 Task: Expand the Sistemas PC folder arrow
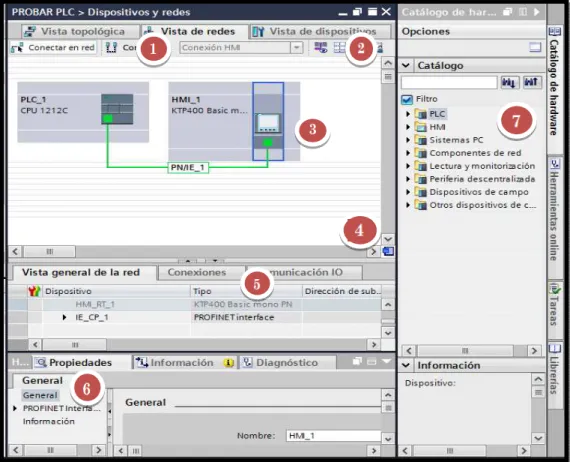(x=408, y=140)
